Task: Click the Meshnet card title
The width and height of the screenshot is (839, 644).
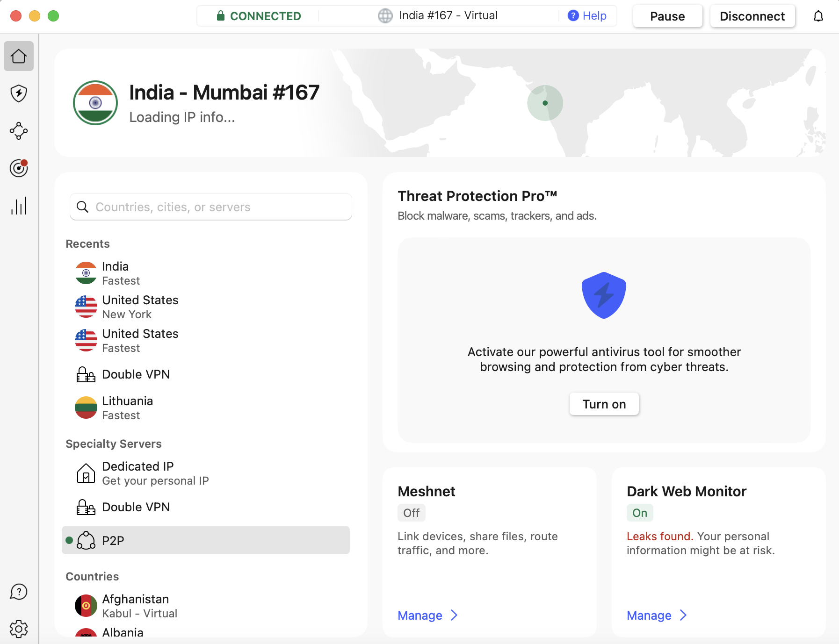Action: 427,491
